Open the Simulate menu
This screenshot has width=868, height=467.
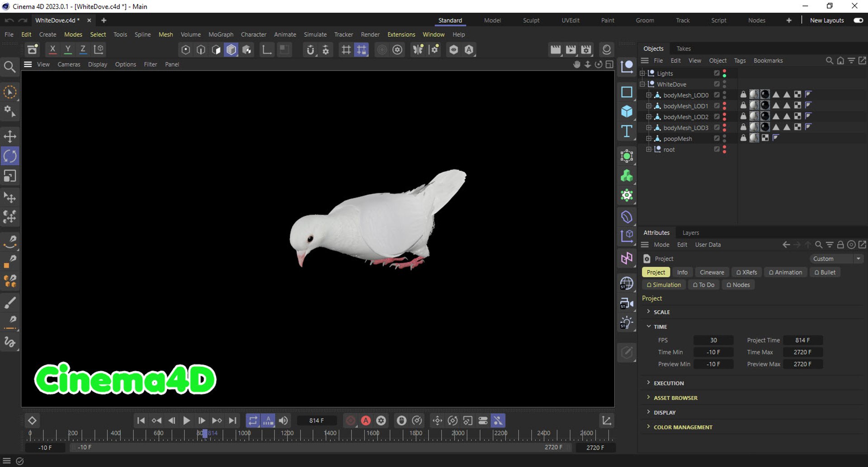click(315, 34)
